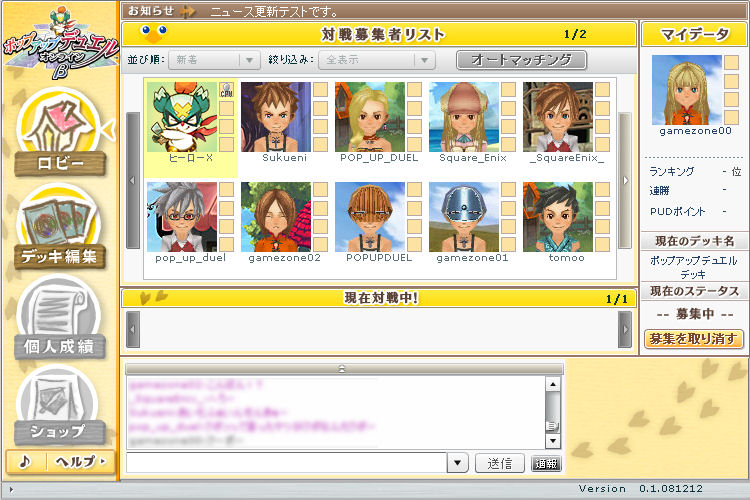
Task: Click my gamezone00 avatar in マイデータ
Action: pyautogui.click(x=687, y=90)
